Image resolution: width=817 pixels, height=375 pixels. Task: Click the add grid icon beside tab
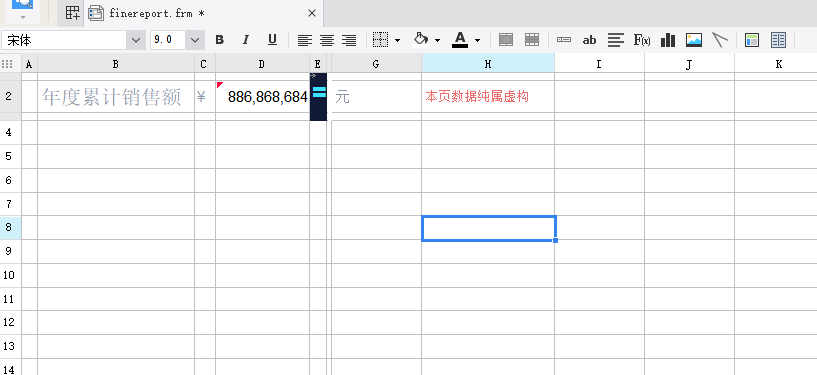tap(72, 13)
